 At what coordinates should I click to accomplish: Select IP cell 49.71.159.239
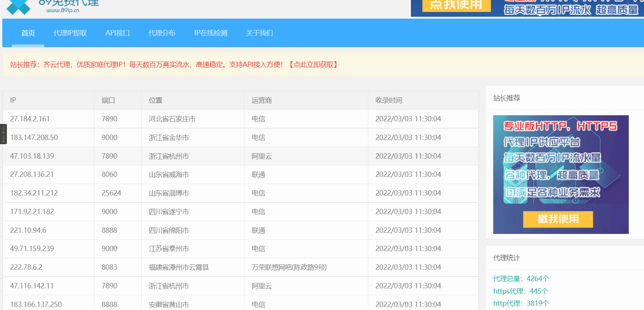tap(32, 249)
